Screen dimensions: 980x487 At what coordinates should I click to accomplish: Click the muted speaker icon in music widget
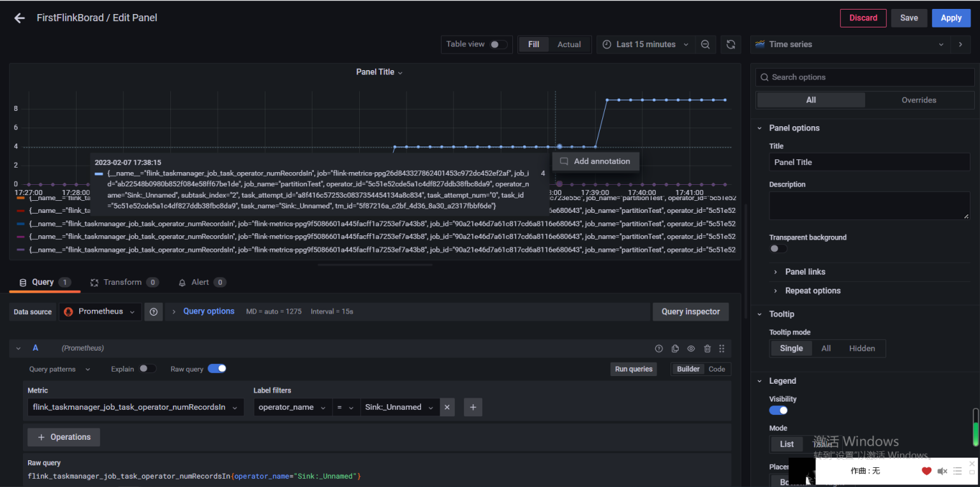[x=942, y=471]
